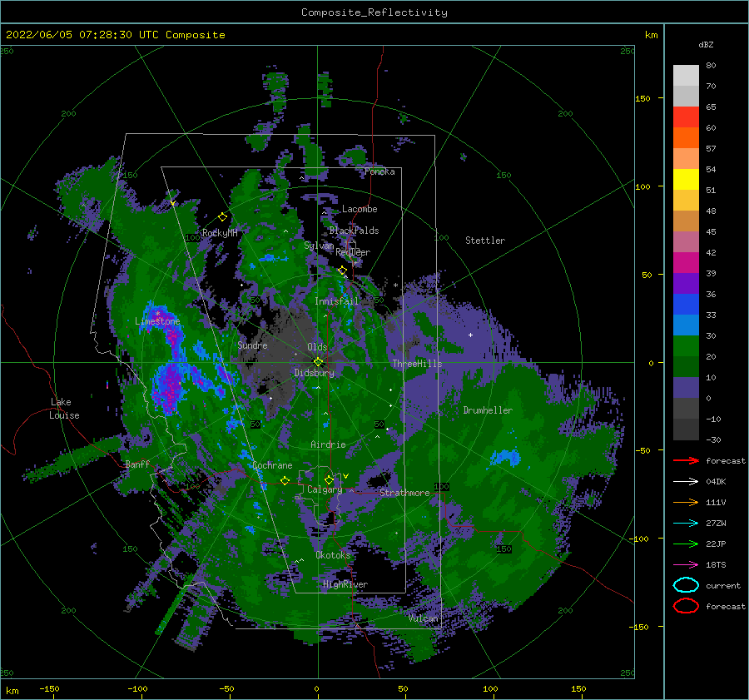Pick the light gray swatch below 80 dBZ
749x700 pixels.
click(x=686, y=76)
